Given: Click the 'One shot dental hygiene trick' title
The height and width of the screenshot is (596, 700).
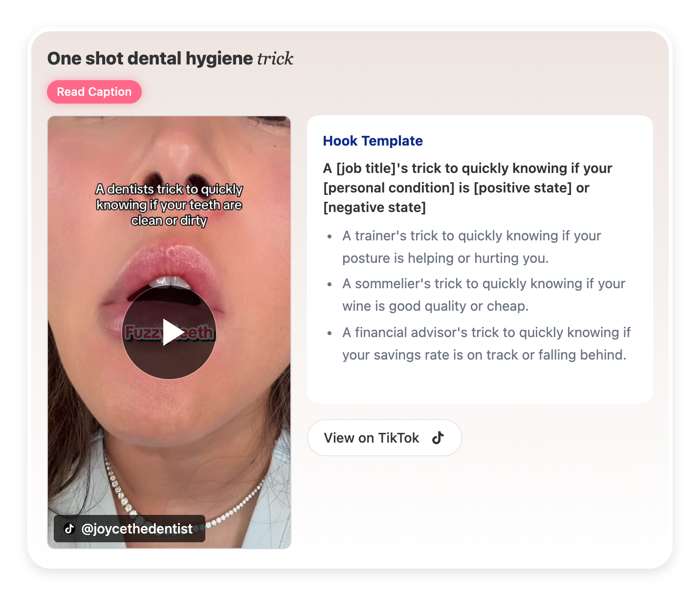Looking at the screenshot, I should 170,58.
